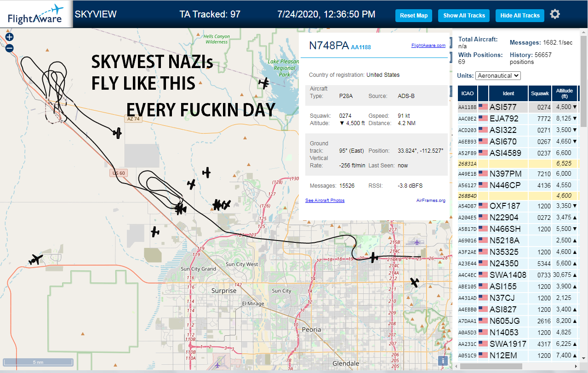Sort table by flag column header
The width and height of the screenshot is (588, 373).
click(483, 93)
